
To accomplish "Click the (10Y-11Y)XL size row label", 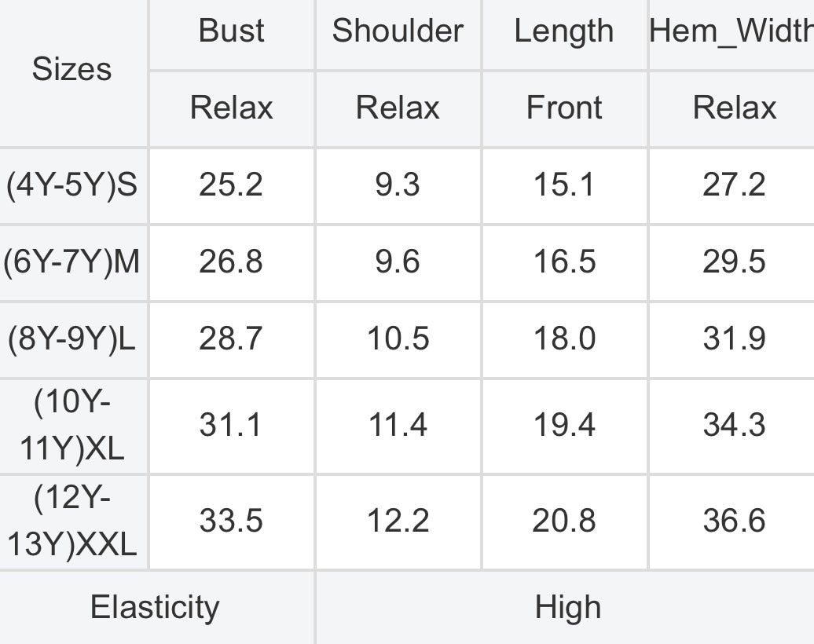I will pyautogui.click(x=72, y=426).
